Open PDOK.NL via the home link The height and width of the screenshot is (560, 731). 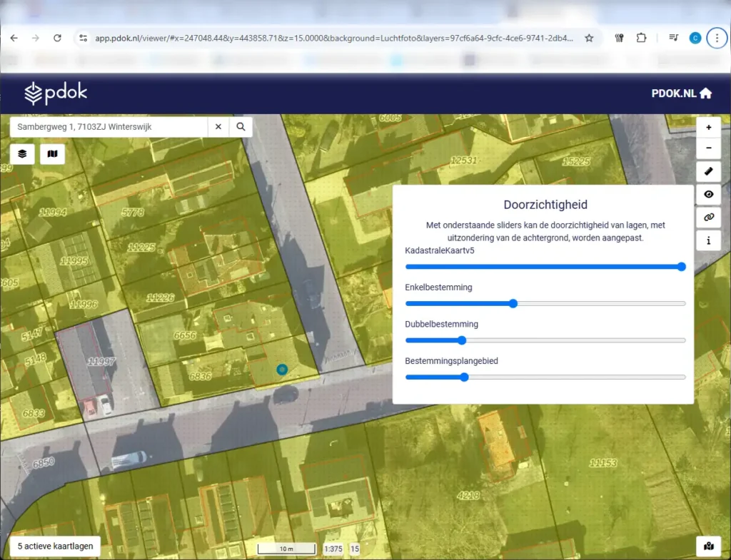point(681,93)
